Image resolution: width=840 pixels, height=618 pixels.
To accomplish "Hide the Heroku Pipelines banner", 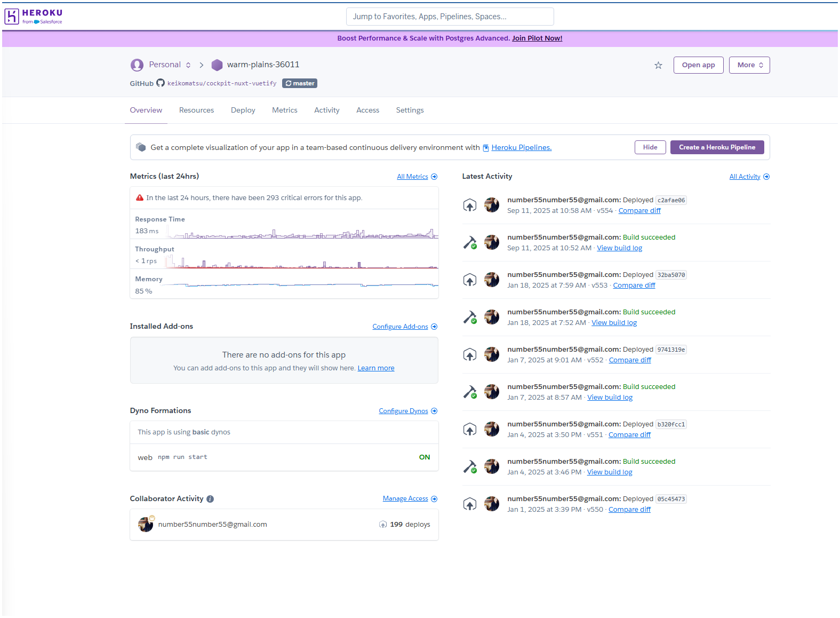I will (650, 147).
